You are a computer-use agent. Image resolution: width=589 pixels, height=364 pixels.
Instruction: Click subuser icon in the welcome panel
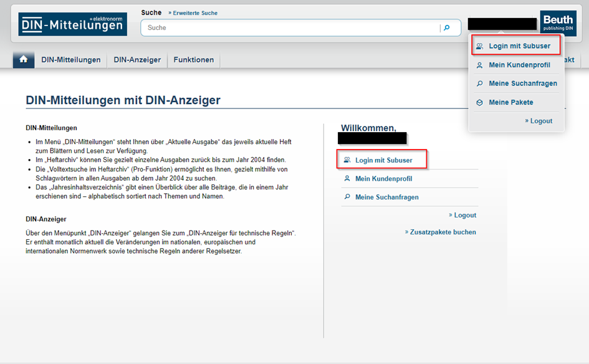pyautogui.click(x=347, y=160)
